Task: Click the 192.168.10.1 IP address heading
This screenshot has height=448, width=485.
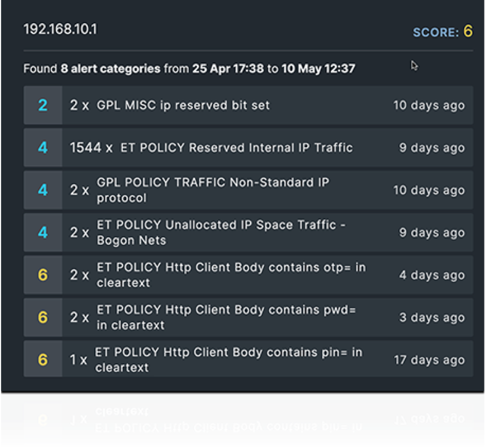Action: (60, 29)
